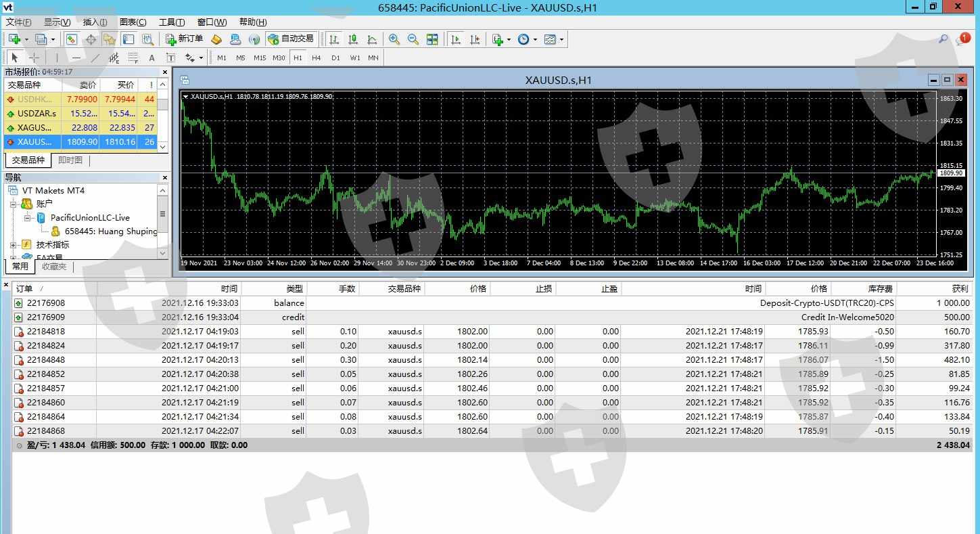Open the 图表(C) menu

coord(133,22)
